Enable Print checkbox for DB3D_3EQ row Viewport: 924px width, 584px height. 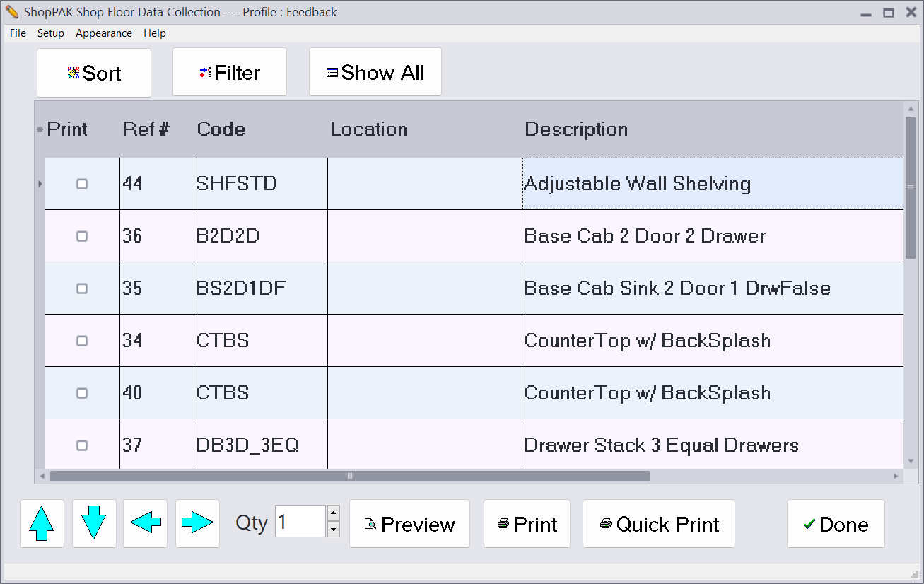pyautogui.click(x=82, y=445)
